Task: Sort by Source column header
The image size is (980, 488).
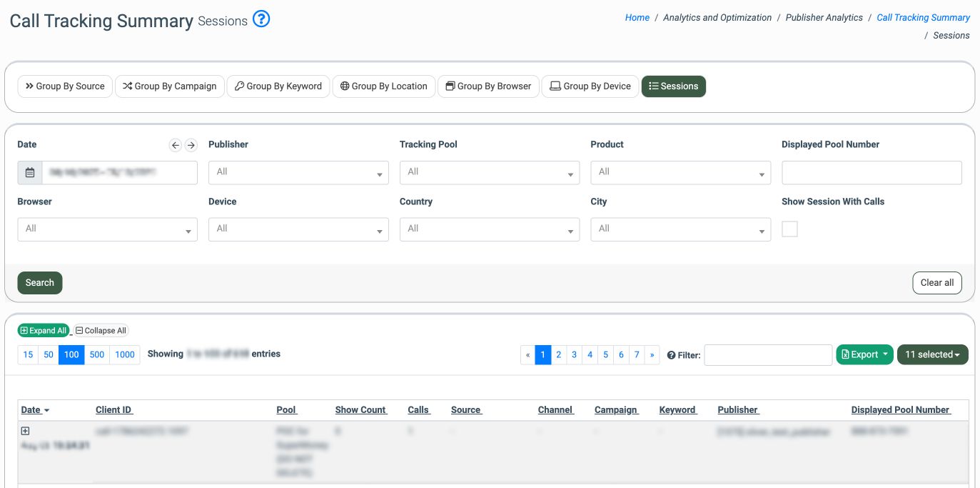Action: pyautogui.click(x=467, y=410)
